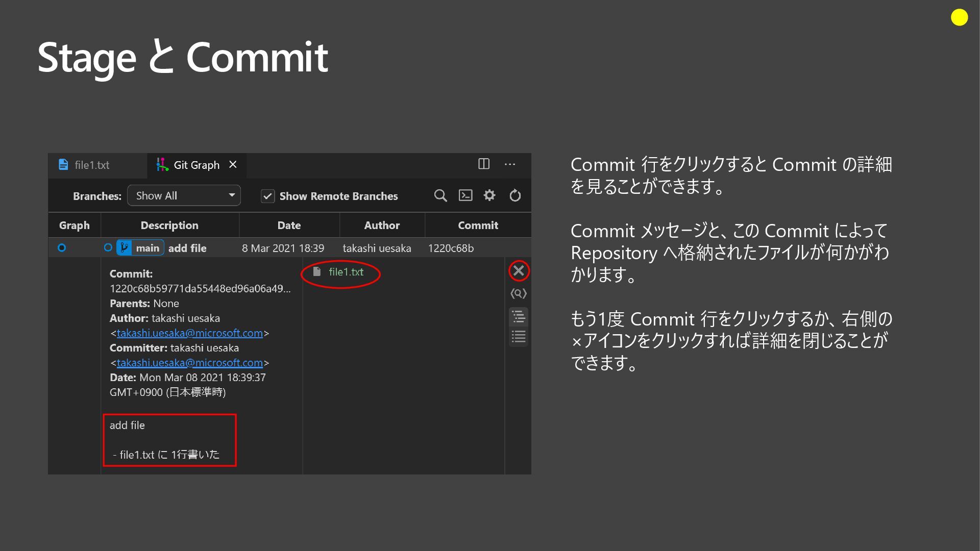The image size is (980, 551).
Task: Switch to file tree view icon
Action: (x=519, y=317)
